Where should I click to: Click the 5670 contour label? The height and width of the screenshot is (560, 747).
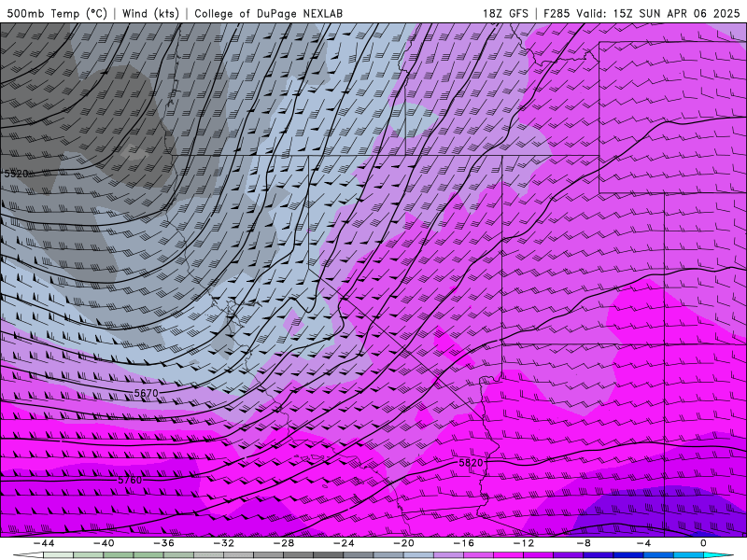point(146,393)
